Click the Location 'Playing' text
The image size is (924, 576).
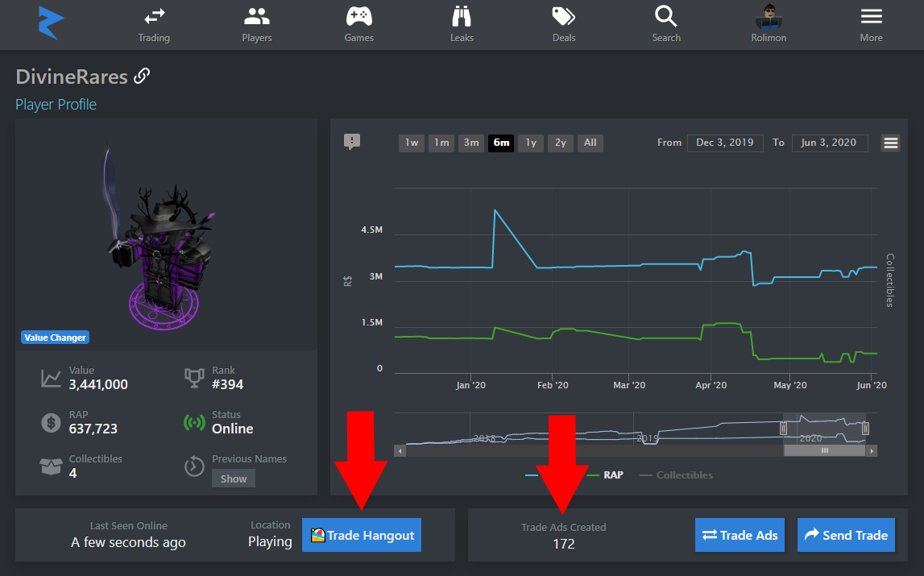[270, 542]
